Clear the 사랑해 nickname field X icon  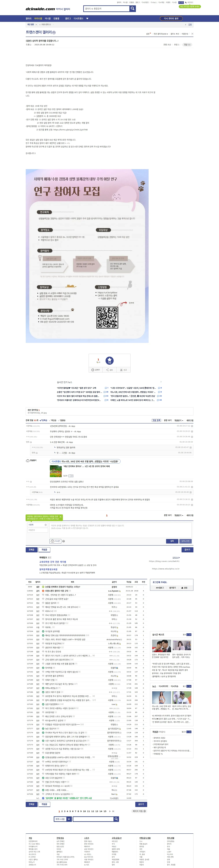tap(46, 525)
